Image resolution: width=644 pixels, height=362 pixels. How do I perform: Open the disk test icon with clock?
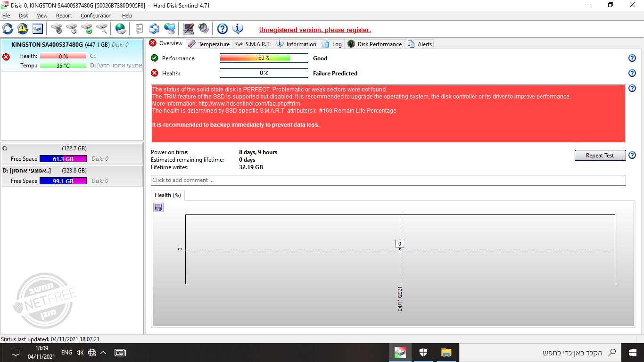coord(72,29)
